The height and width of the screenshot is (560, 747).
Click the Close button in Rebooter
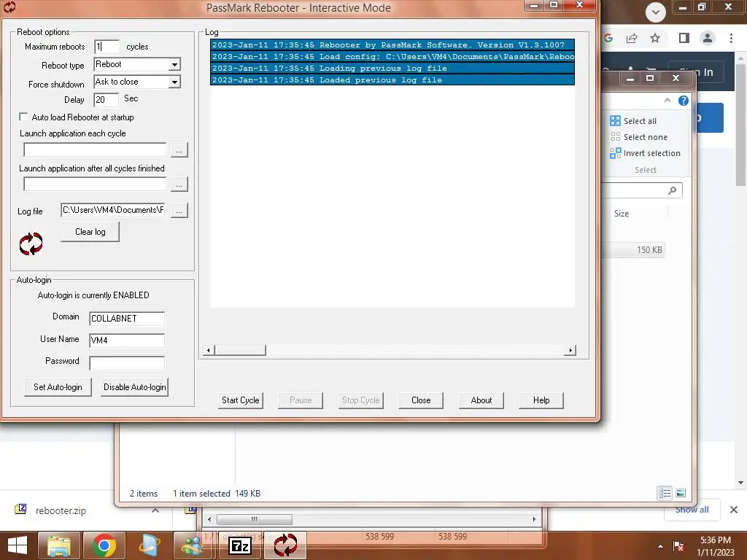pyautogui.click(x=421, y=400)
